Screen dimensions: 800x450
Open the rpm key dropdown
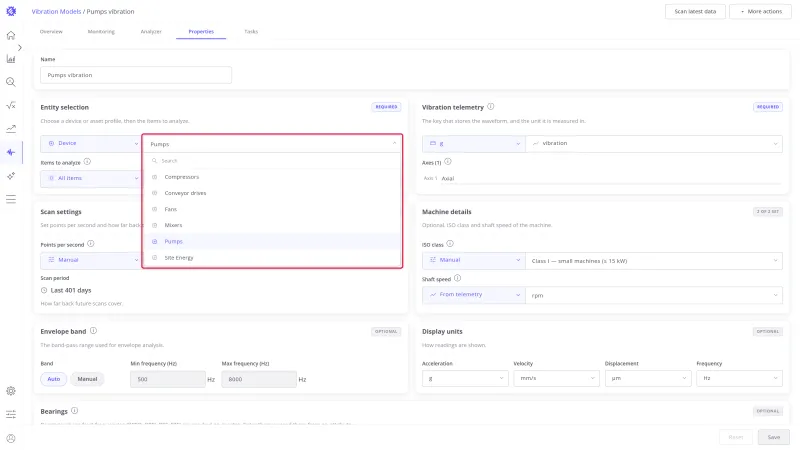pos(654,295)
